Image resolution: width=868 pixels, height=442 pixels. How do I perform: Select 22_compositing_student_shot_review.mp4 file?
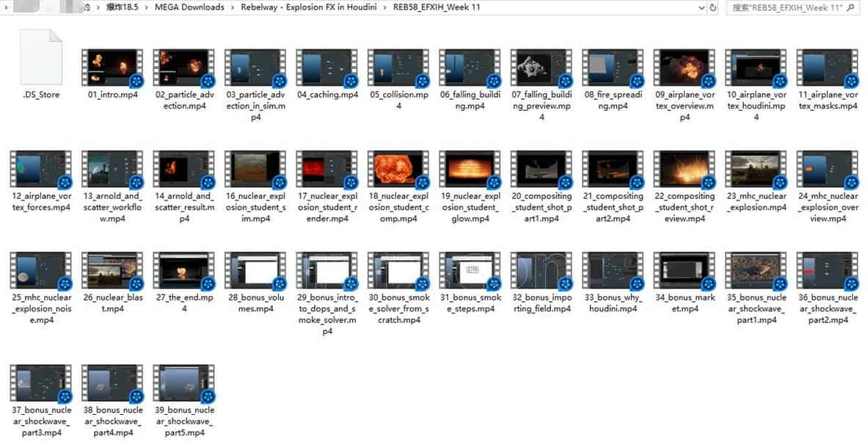click(x=685, y=170)
